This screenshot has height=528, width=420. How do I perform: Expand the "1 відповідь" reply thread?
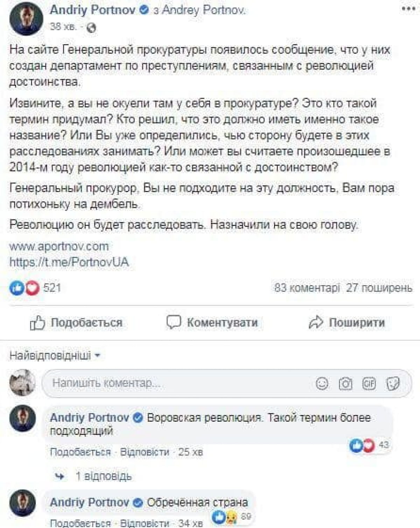click(103, 476)
